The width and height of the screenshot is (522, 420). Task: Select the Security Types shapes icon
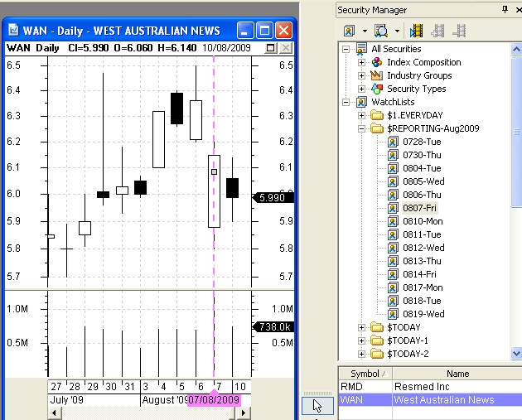(377, 89)
